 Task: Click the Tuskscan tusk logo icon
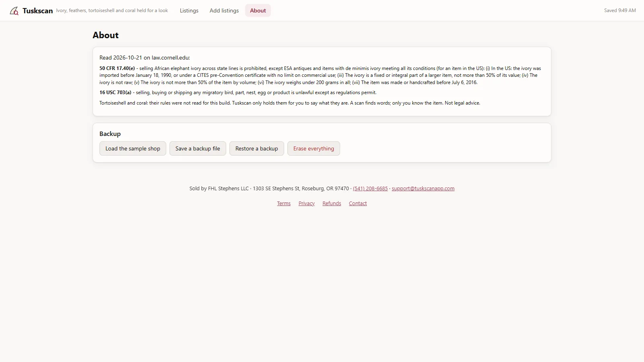point(14,11)
